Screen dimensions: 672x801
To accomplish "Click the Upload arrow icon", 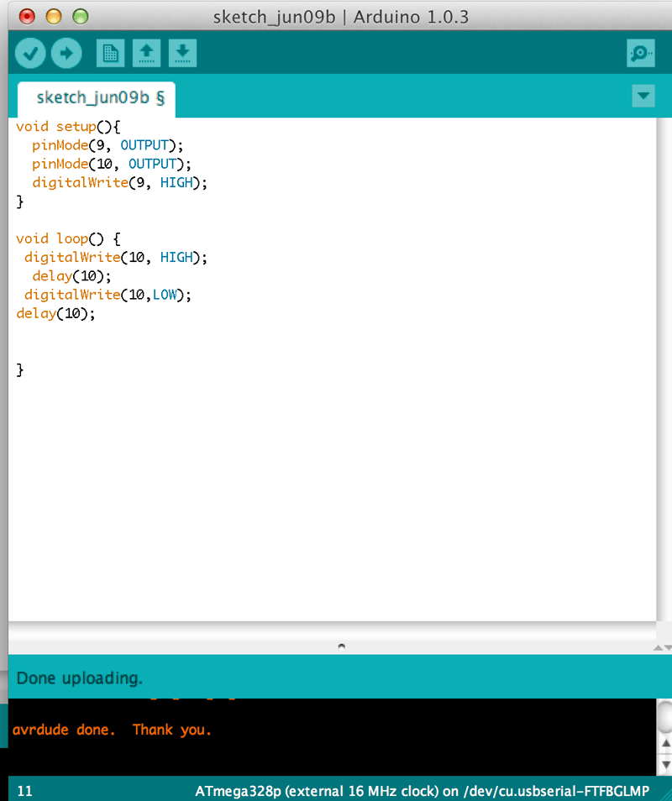I will (x=66, y=53).
